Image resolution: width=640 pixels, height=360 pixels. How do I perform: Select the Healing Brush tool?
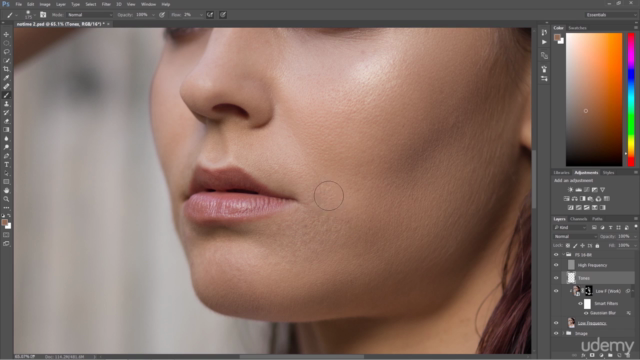coord(6,86)
